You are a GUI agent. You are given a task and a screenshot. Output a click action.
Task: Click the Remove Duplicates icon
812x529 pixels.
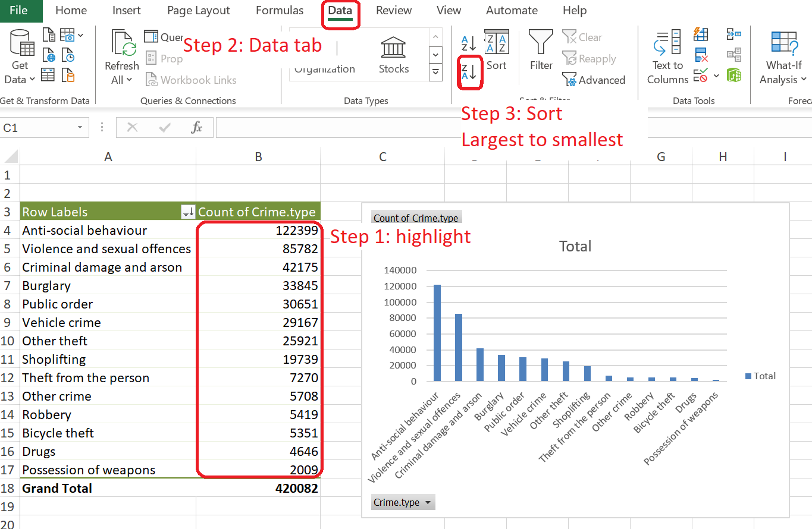point(701,55)
